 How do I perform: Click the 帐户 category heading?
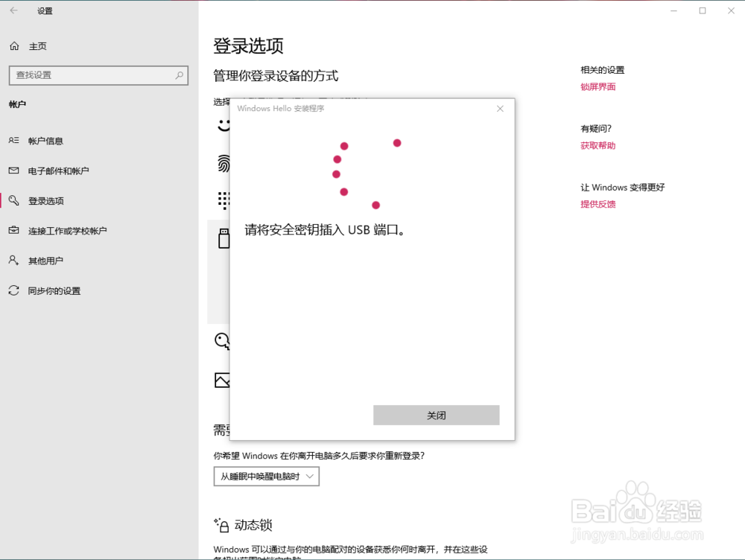[17, 104]
